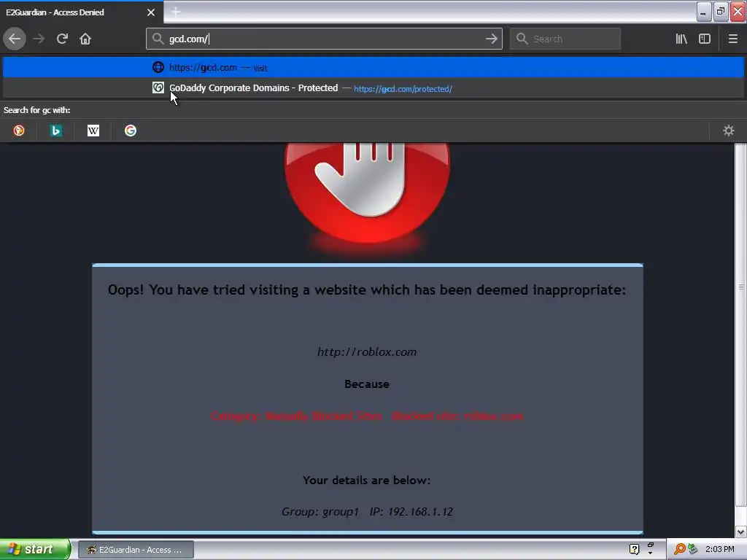Click the network tray icon near the clock

point(693,549)
